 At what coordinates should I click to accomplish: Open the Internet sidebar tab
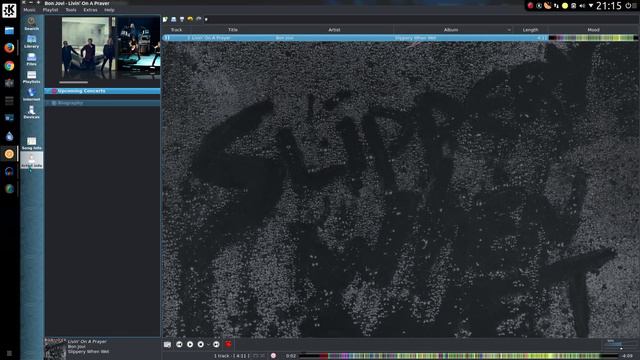tap(31, 94)
